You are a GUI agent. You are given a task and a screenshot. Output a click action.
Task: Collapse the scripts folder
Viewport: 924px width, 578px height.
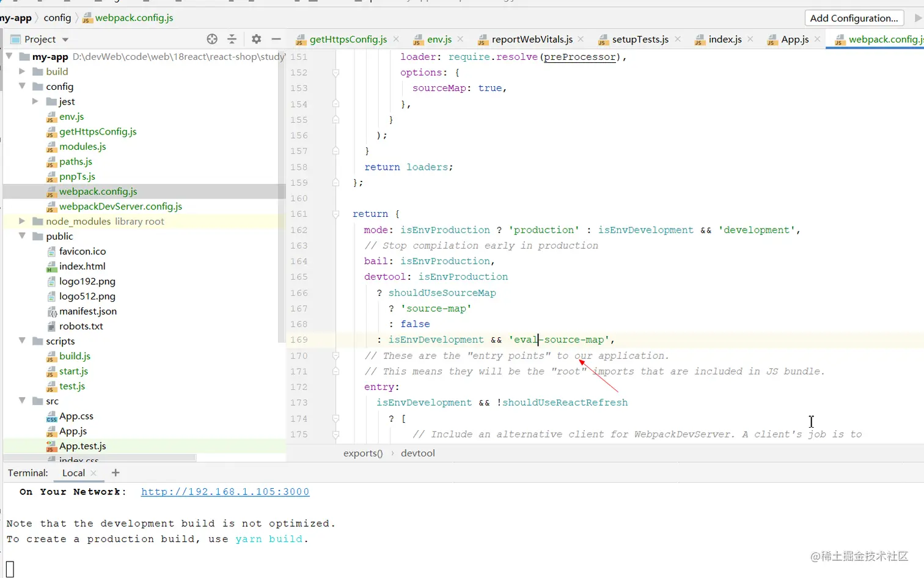(x=22, y=341)
